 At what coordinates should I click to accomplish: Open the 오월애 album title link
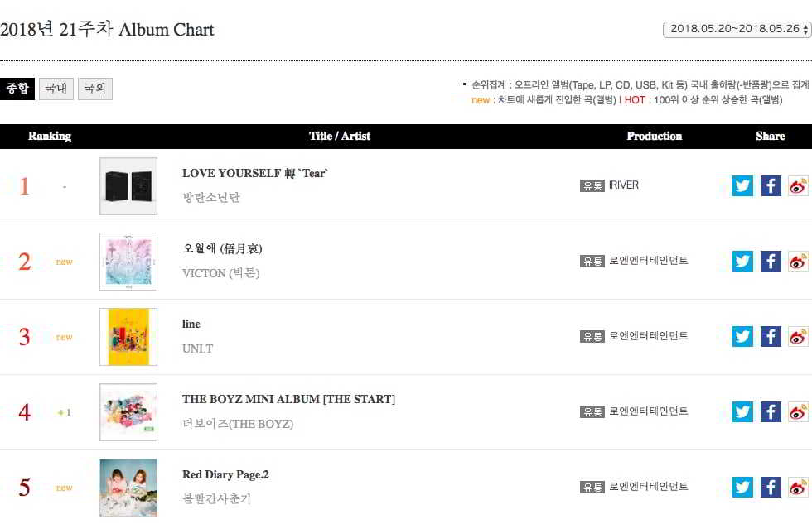pos(222,248)
